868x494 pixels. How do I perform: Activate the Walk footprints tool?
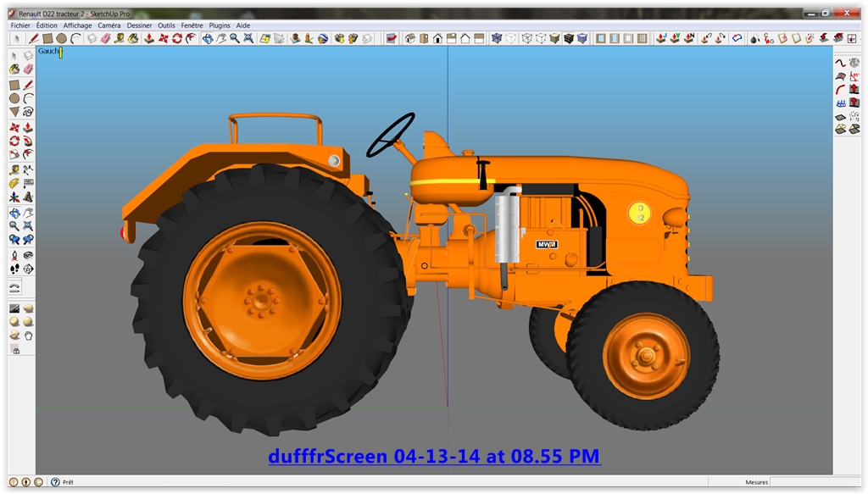pyautogui.click(x=14, y=269)
